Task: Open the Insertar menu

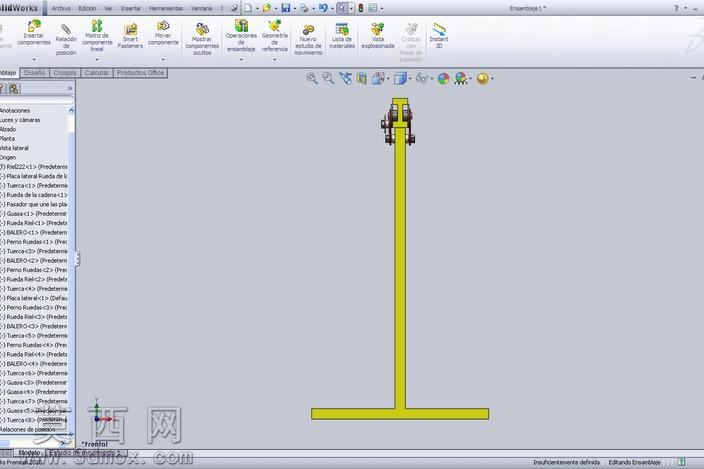Action: click(131, 9)
